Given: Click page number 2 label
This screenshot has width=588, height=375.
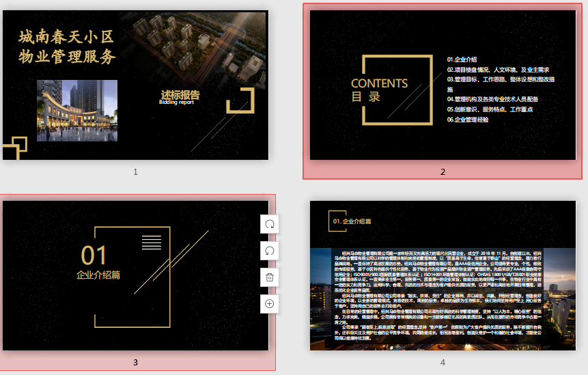Looking at the screenshot, I should [442, 171].
